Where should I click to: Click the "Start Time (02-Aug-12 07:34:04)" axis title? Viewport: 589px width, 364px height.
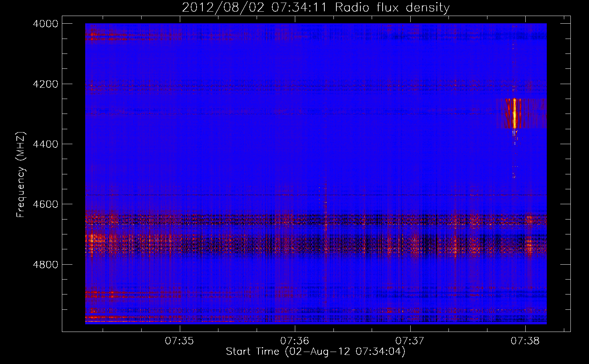316,352
